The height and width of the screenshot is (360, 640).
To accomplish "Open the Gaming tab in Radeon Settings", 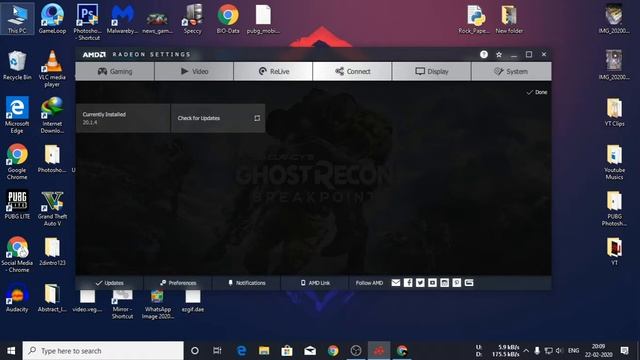I will (x=115, y=71).
